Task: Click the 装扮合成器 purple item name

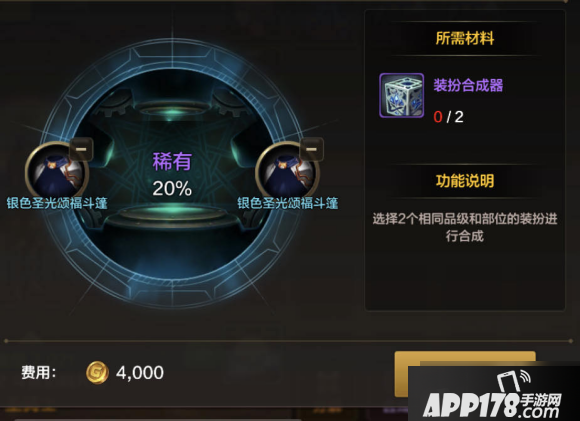Action: coord(468,85)
